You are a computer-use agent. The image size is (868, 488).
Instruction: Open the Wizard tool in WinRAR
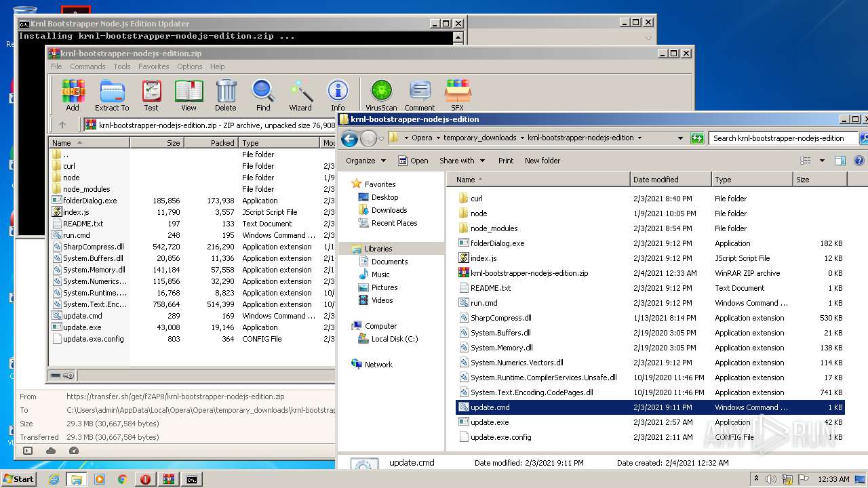pyautogui.click(x=300, y=95)
